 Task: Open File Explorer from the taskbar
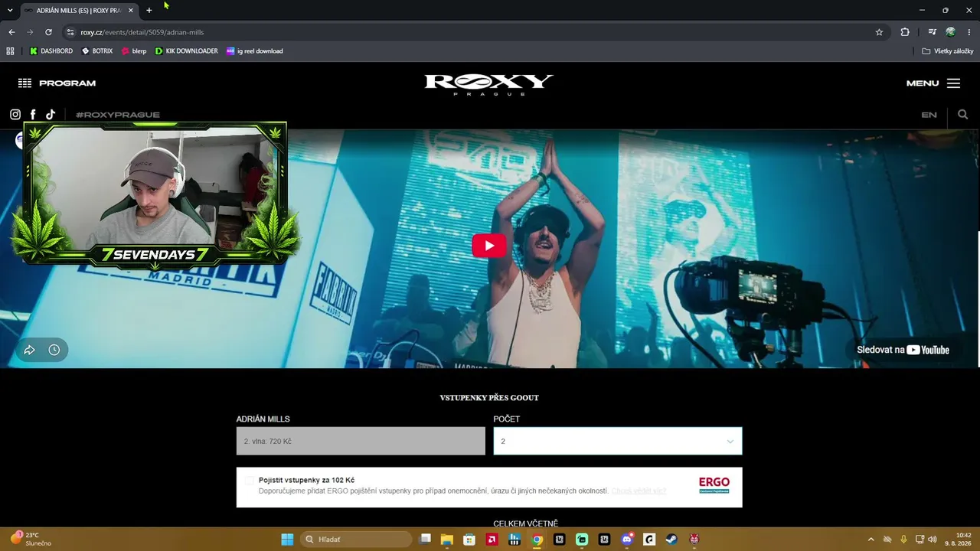point(447,540)
